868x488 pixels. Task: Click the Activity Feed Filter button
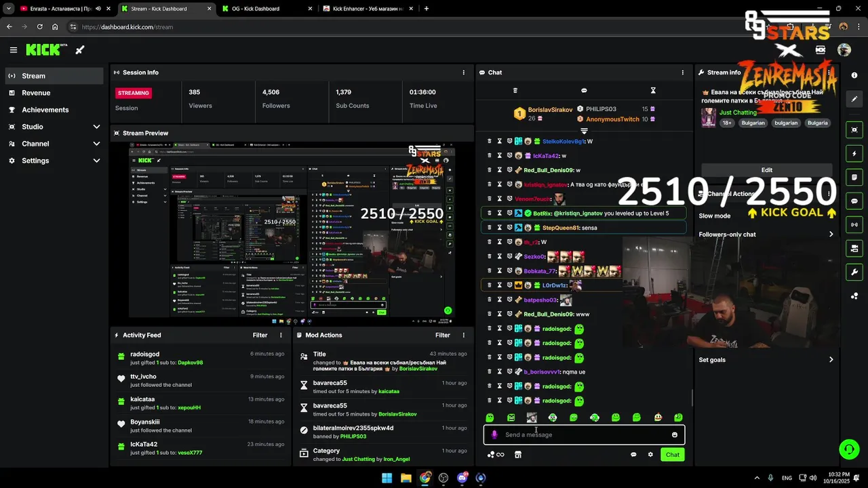(260, 335)
